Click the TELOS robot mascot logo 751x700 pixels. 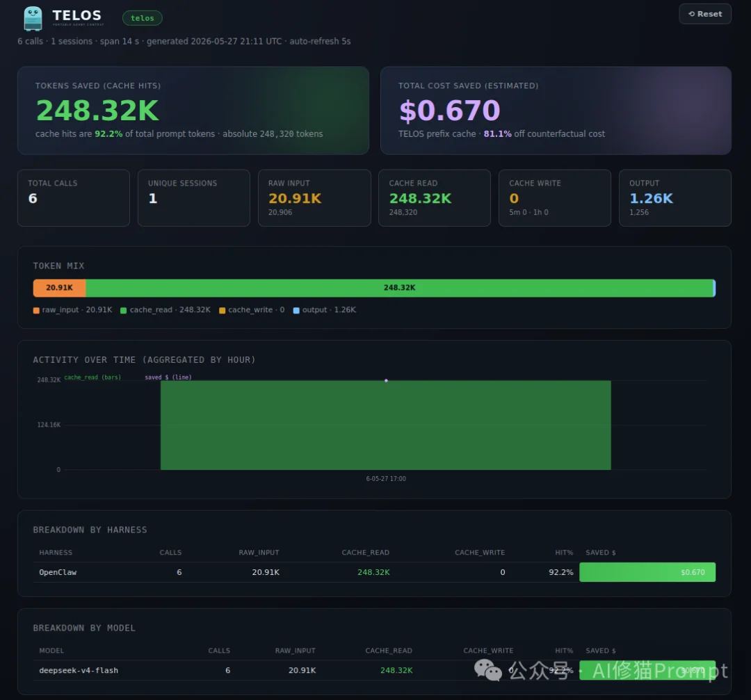tap(33, 18)
